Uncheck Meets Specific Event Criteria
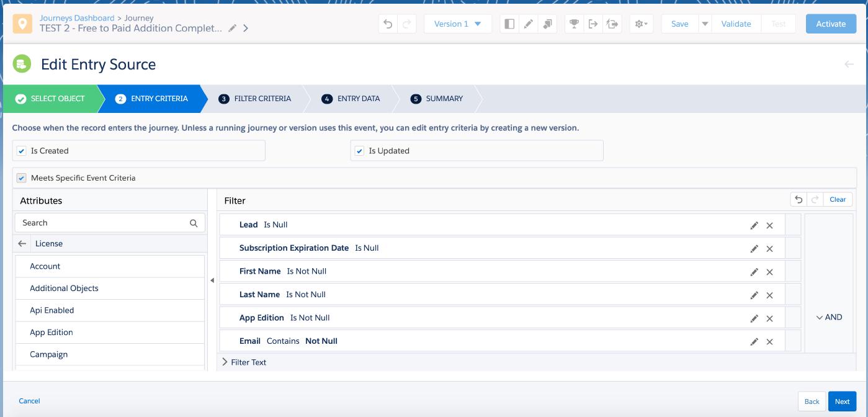The width and height of the screenshot is (868, 417). click(x=22, y=178)
